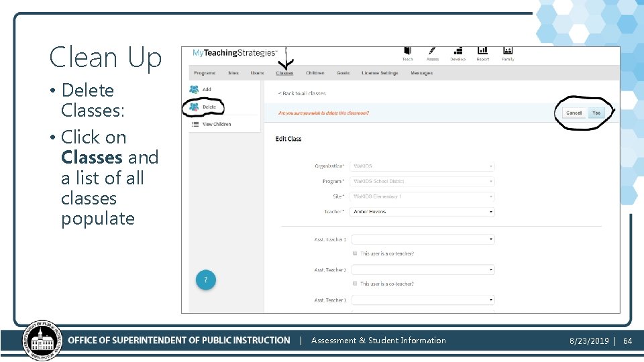The width and height of the screenshot is (644, 362).
Task: Go to the Messages tab
Action: 421,73
